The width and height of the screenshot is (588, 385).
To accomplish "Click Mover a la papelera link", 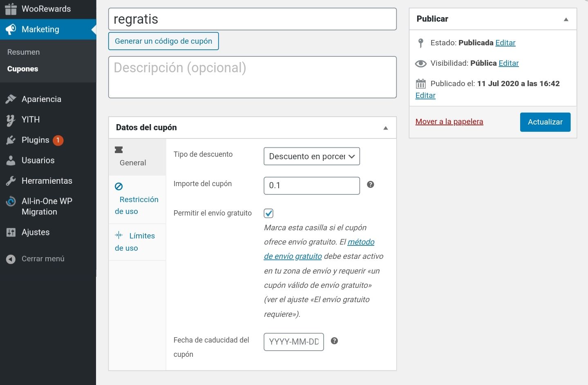I will point(449,122).
